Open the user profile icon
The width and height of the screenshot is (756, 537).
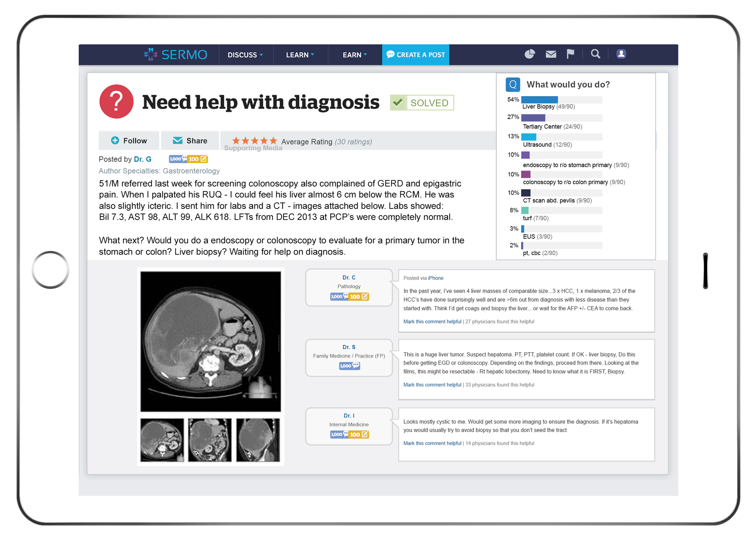tap(621, 54)
